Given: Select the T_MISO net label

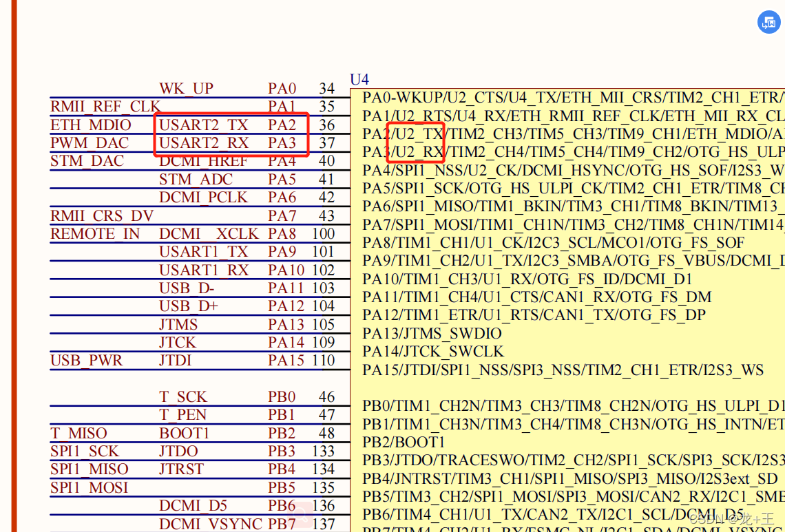Looking at the screenshot, I should (x=78, y=433).
